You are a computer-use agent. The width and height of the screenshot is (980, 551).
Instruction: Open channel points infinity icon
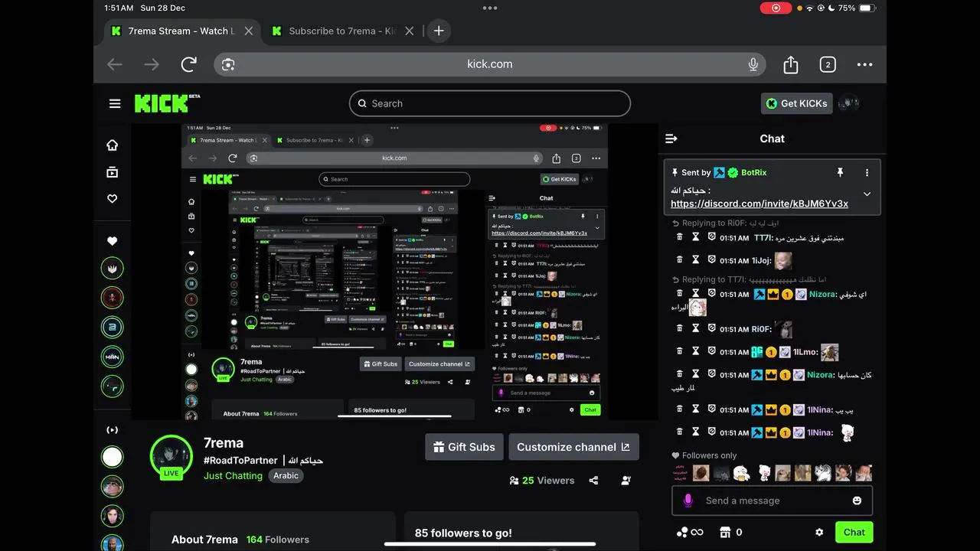tap(689, 532)
